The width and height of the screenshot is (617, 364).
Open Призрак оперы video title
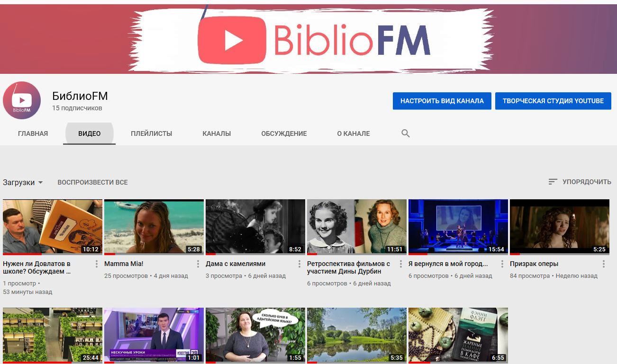tap(534, 264)
